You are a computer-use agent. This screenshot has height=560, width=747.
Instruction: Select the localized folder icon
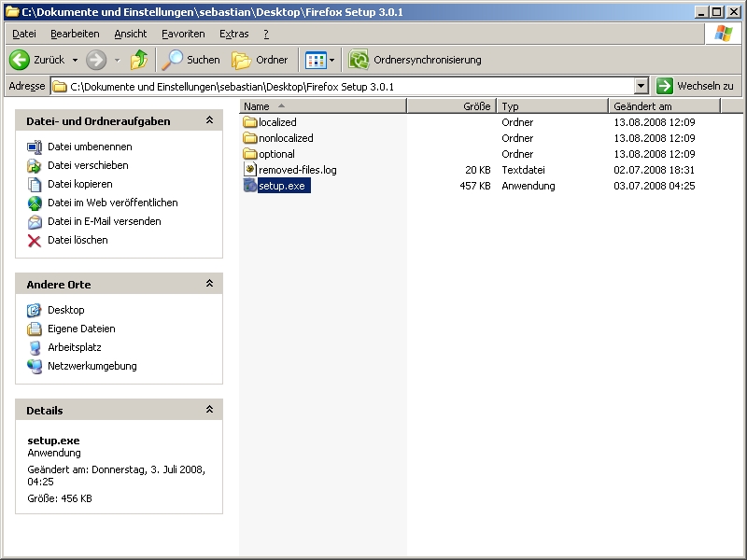pyautogui.click(x=250, y=122)
